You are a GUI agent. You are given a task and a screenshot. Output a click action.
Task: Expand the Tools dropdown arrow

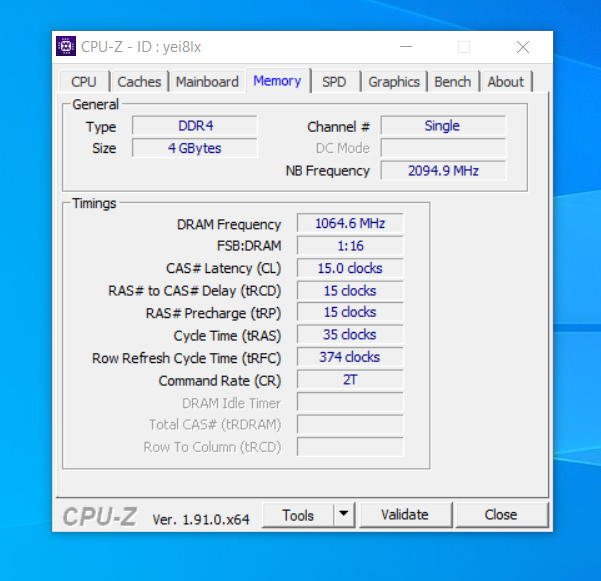[343, 515]
